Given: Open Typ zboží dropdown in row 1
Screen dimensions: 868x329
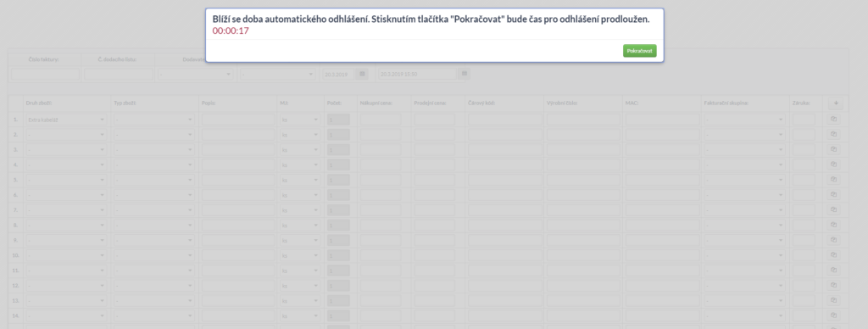Looking at the screenshot, I should (x=154, y=120).
